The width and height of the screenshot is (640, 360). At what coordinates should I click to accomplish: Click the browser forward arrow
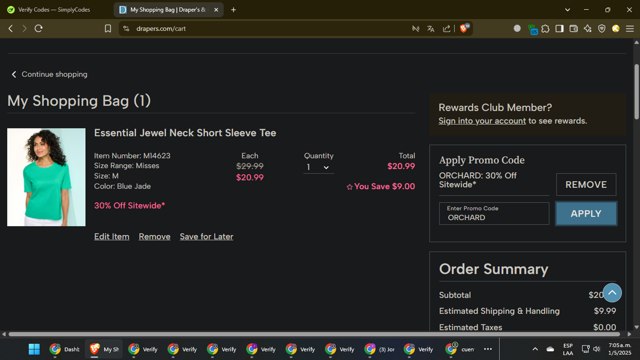[24, 29]
